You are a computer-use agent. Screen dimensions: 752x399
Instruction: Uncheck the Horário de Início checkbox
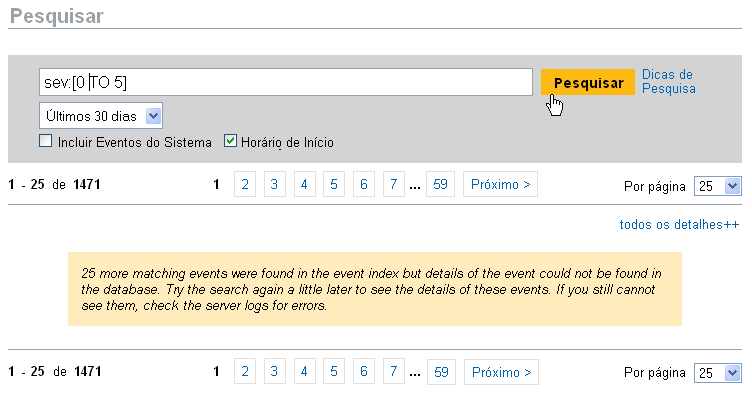tap(230, 141)
